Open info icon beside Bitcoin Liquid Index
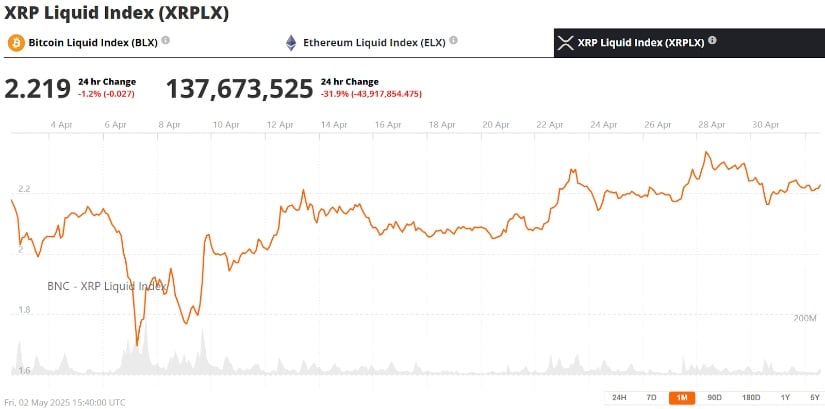 click(x=166, y=41)
